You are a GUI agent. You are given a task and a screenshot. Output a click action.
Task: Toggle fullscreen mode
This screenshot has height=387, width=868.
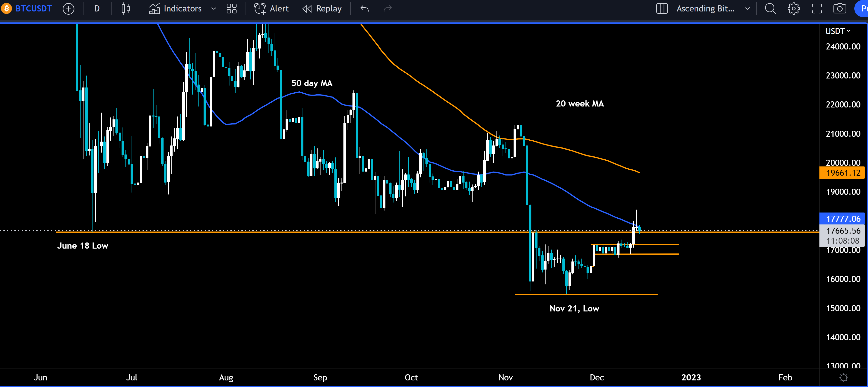[x=817, y=9]
